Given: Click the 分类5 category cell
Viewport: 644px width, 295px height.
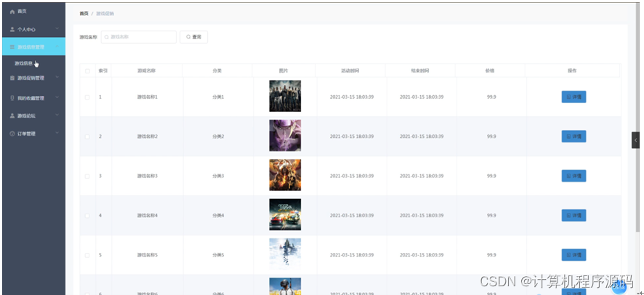Looking at the screenshot, I should coord(218,255).
